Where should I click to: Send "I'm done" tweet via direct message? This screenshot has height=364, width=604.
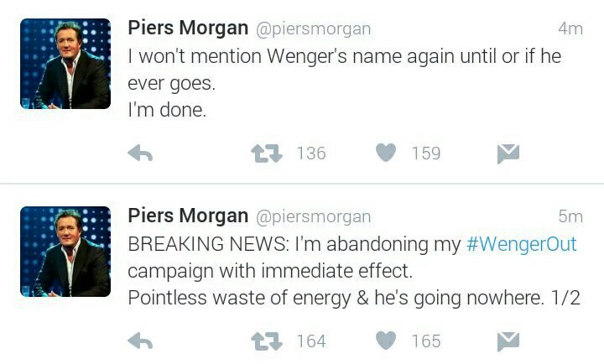click(508, 153)
